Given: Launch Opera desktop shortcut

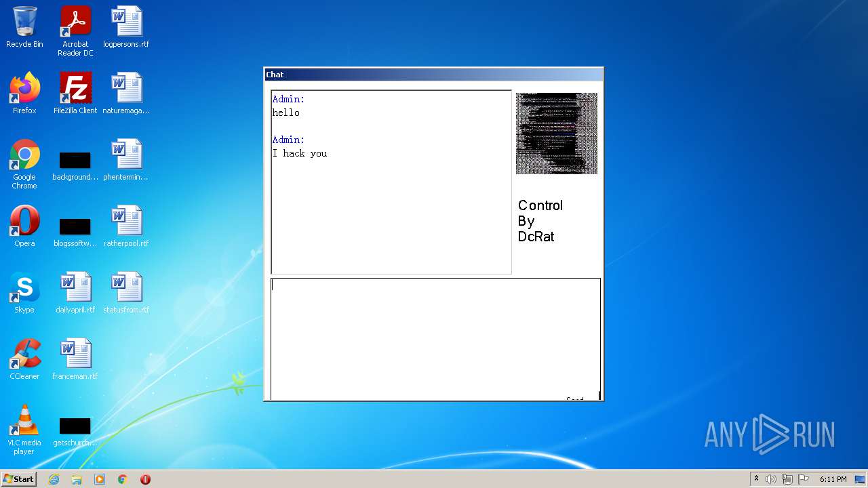Looking at the screenshot, I should pyautogui.click(x=24, y=226).
